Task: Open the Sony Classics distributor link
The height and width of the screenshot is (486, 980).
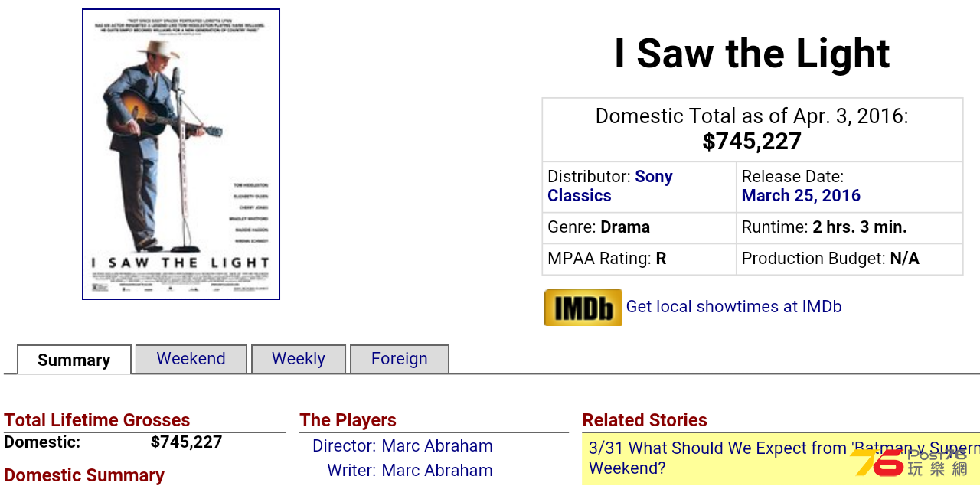Action: pyautogui.click(x=610, y=186)
